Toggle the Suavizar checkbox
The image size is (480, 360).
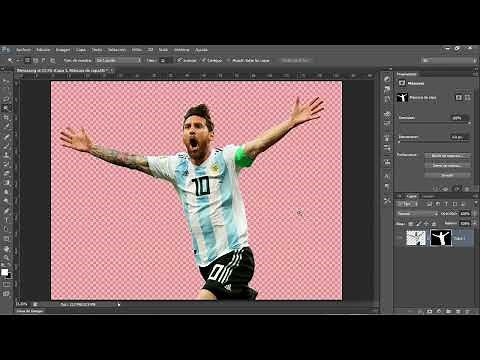[x=179, y=60]
